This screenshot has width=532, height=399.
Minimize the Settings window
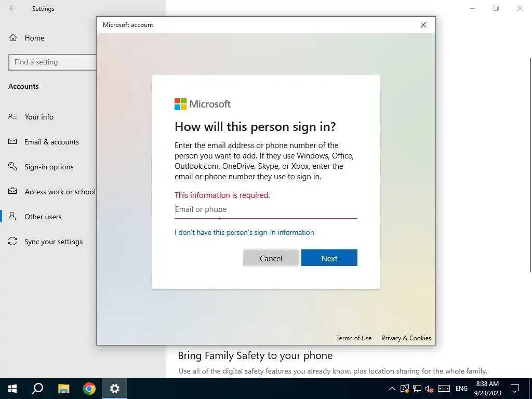click(472, 8)
